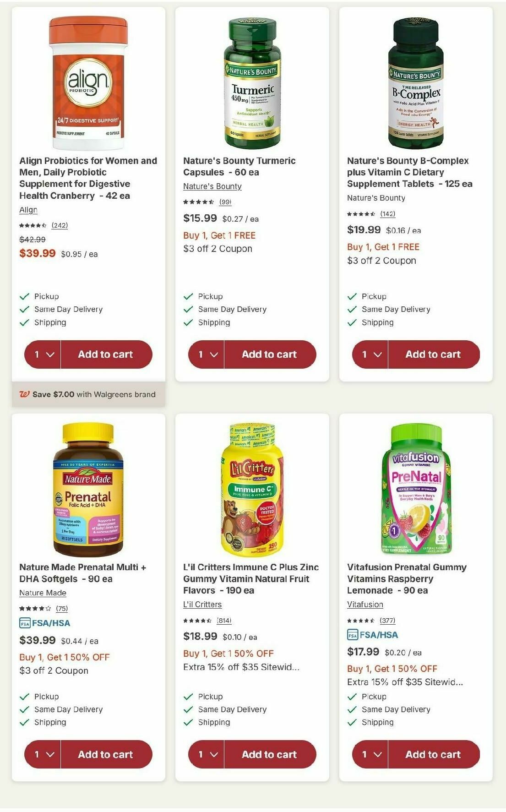The width and height of the screenshot is (506, 812).
Task: Add Nature Made Prenatal softgels to cart
Action: point(107,754)
